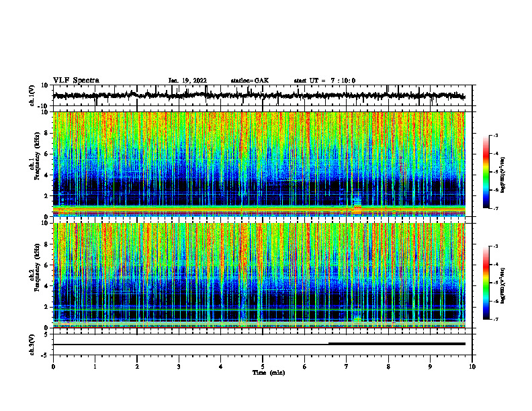This screenshot has height=411, width=532.
Task: Click the "-5" tick on ch.3(V) axis
Action: 46,355
